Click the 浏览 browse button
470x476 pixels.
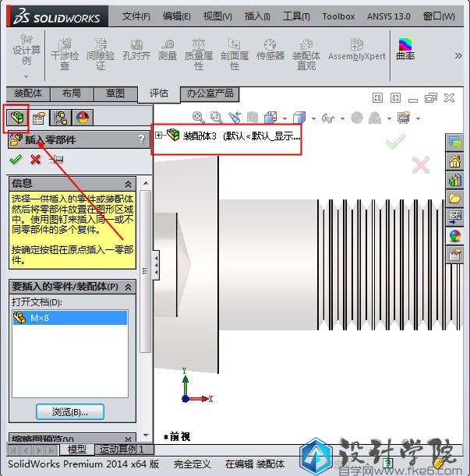pos(70,411)
